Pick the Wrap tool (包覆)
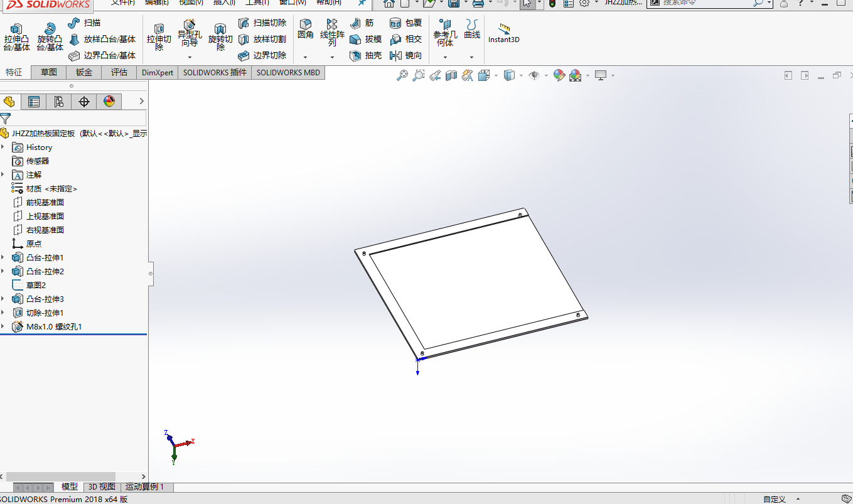 coord(405,23)
